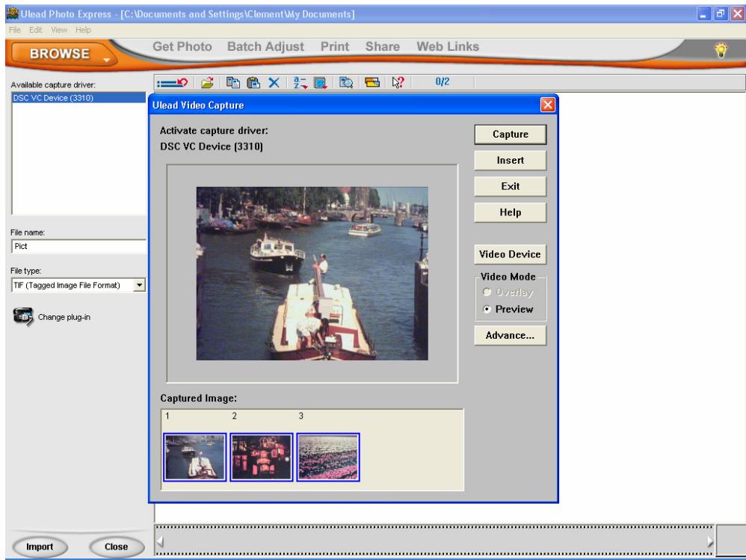Open the File menu
This screenshot has height=560, width=746.
point(15,30)
